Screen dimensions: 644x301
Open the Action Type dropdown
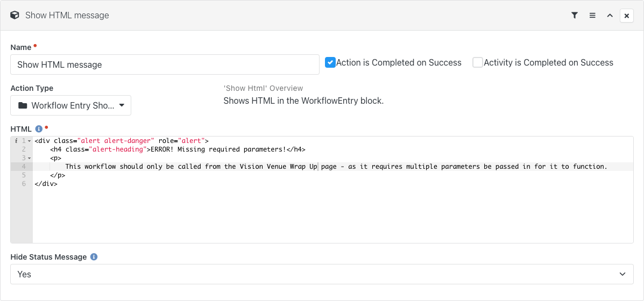[x=70, y=105]
